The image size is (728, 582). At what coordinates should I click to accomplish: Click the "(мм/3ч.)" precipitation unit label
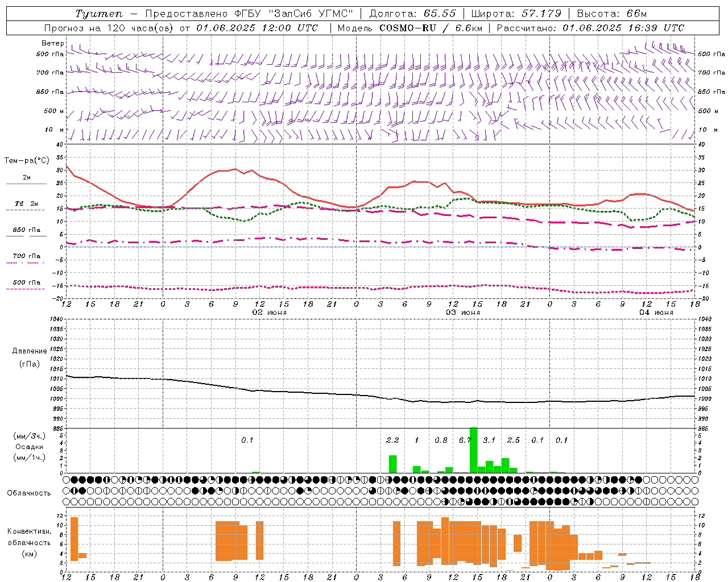30,436
